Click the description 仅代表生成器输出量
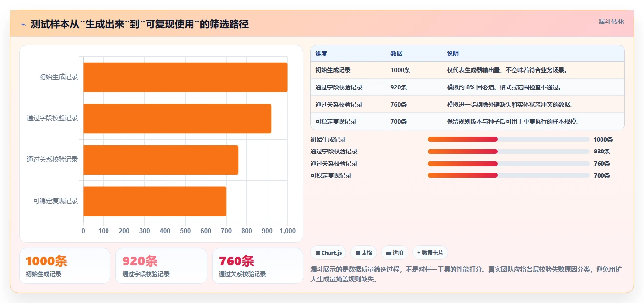This screenshot has height=303, width=644. pos(507,70)
